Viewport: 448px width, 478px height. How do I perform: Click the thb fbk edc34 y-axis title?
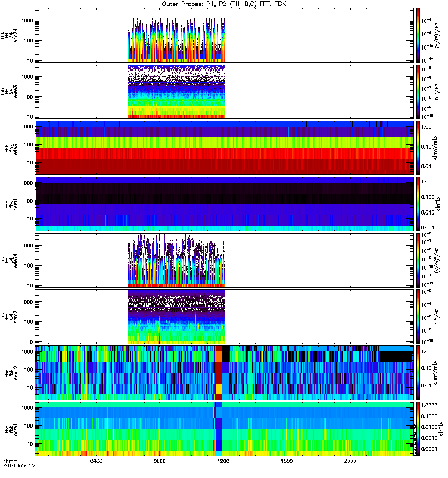[x=11, y=148]
